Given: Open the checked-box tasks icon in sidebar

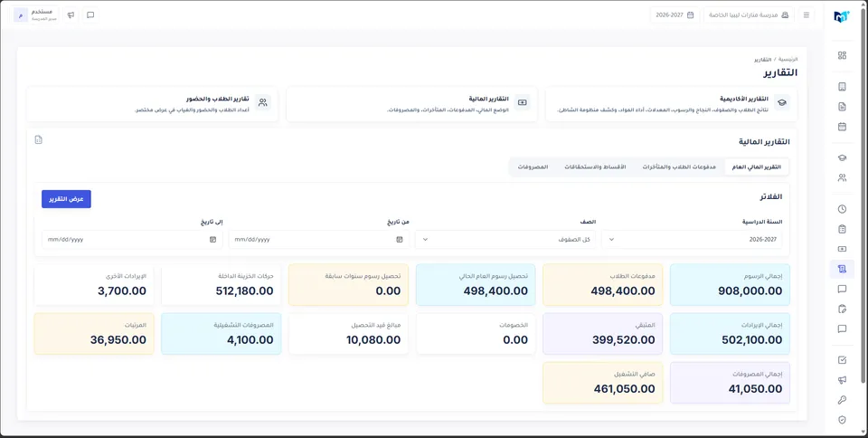Looking at the screenshot, I should [x=842, y=360].
